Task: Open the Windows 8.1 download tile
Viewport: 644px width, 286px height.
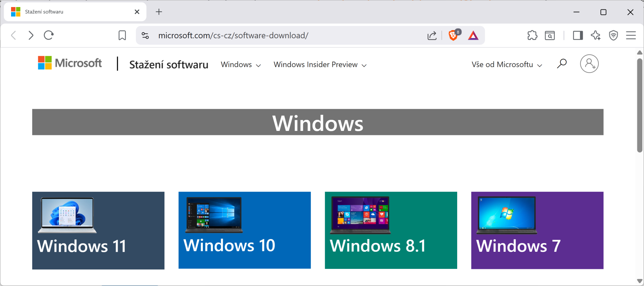Action: 391,230
